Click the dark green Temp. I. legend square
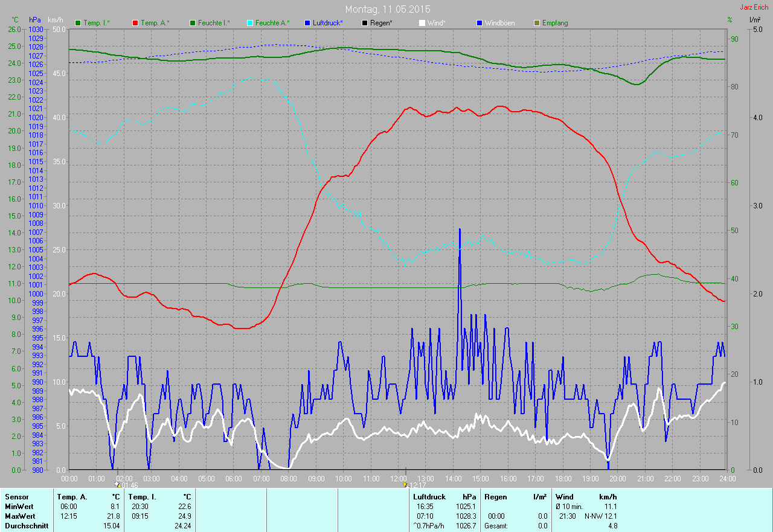Screen dimensions: 773x532 click(x=78, y=23)
